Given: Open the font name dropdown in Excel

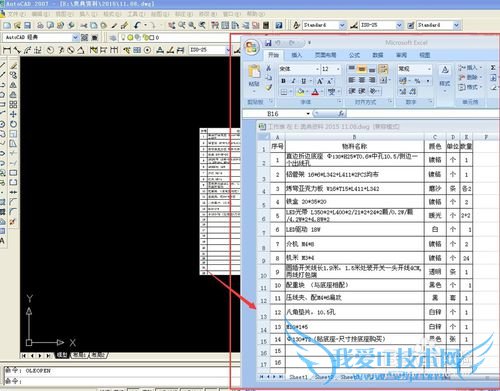Looking at the screenshot, I should [x=317, y=69].
